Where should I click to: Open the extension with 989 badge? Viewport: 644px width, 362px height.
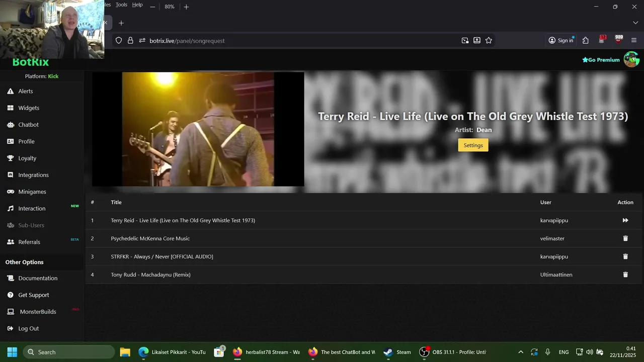[618, 40]
